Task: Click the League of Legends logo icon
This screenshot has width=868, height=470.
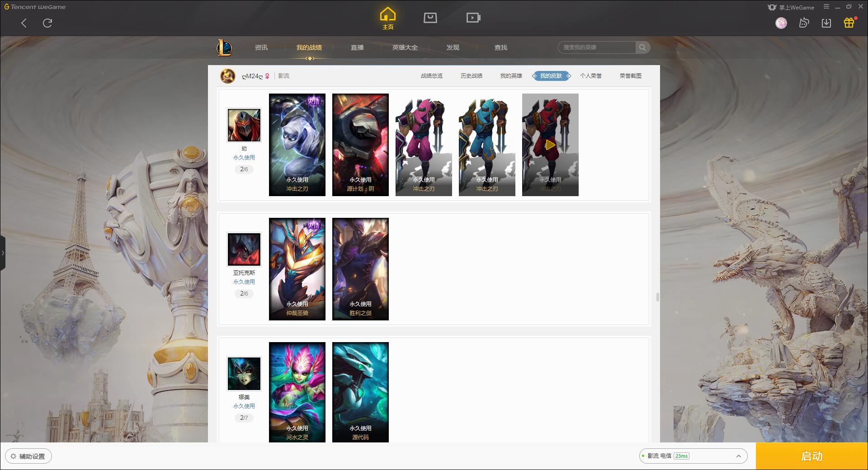Action: click(x=225, y=47)
